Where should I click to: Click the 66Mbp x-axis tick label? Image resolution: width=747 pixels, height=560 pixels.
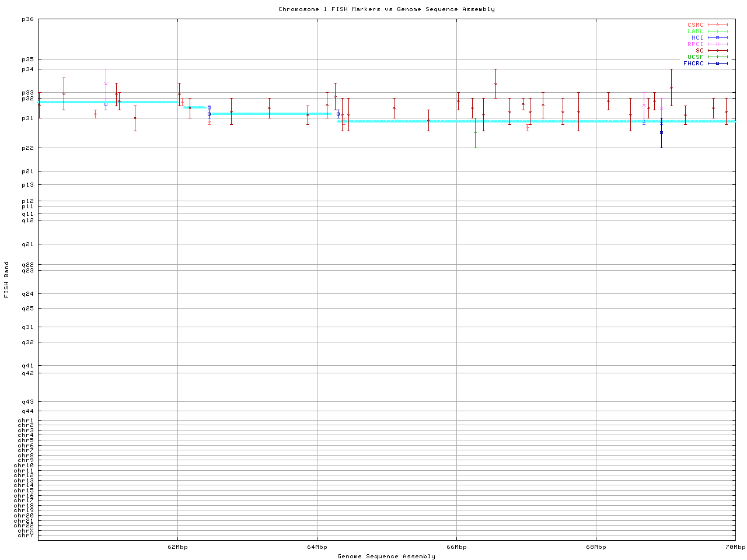456,547
